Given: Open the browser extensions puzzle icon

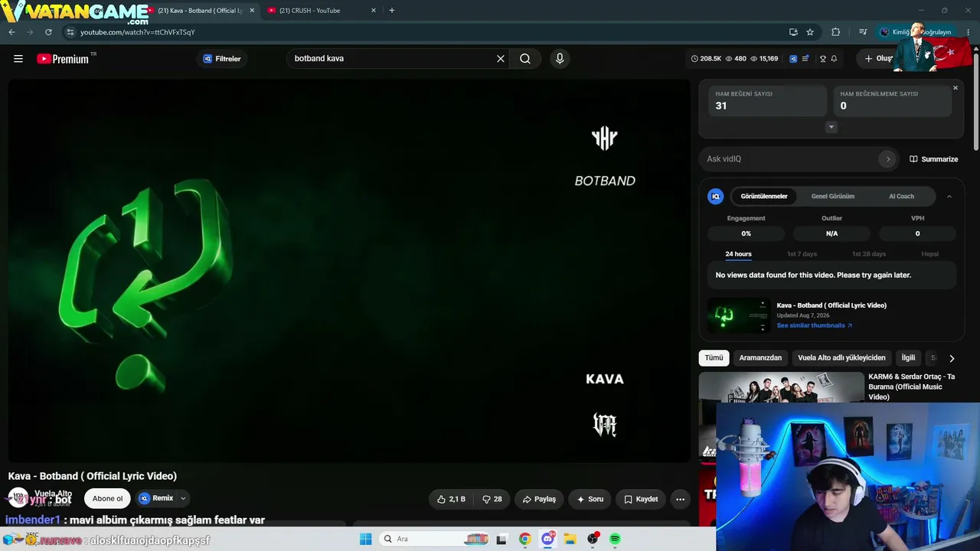Looking at the screenshot, I should (835, 32).
